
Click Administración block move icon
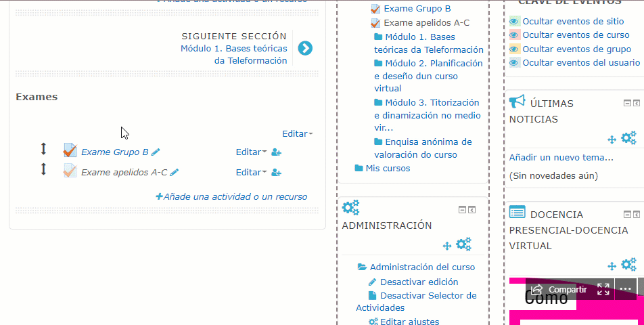coord(447,246)
